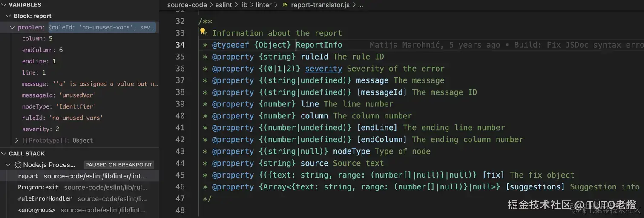Click 'Information about the report' comment text

[x=277, y=33]
